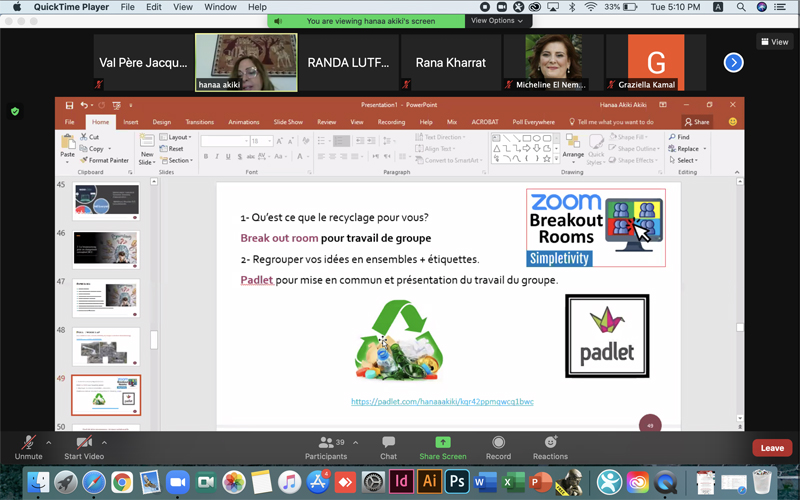Click the Zoom Breakout Rooms image
The height and width of the screenshot is (500, 800).
(596, 228)
